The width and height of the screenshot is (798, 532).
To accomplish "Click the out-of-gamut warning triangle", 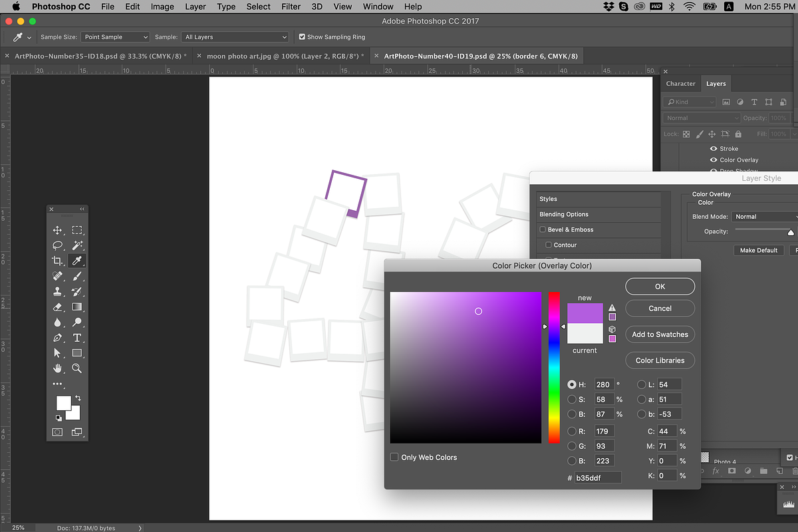I will pos(612,308).
